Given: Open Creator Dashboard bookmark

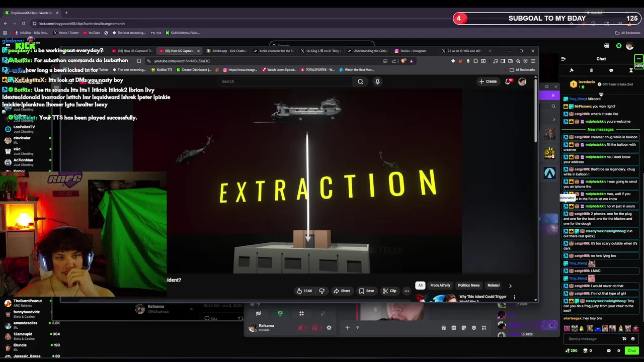Looking at the screenshot, I should pos(194,70).
